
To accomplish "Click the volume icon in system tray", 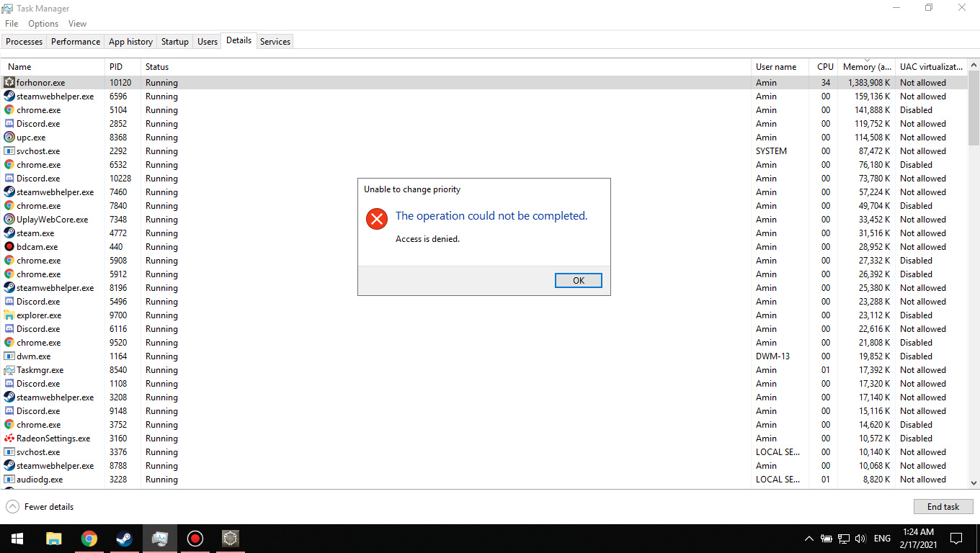I will 860,539.
